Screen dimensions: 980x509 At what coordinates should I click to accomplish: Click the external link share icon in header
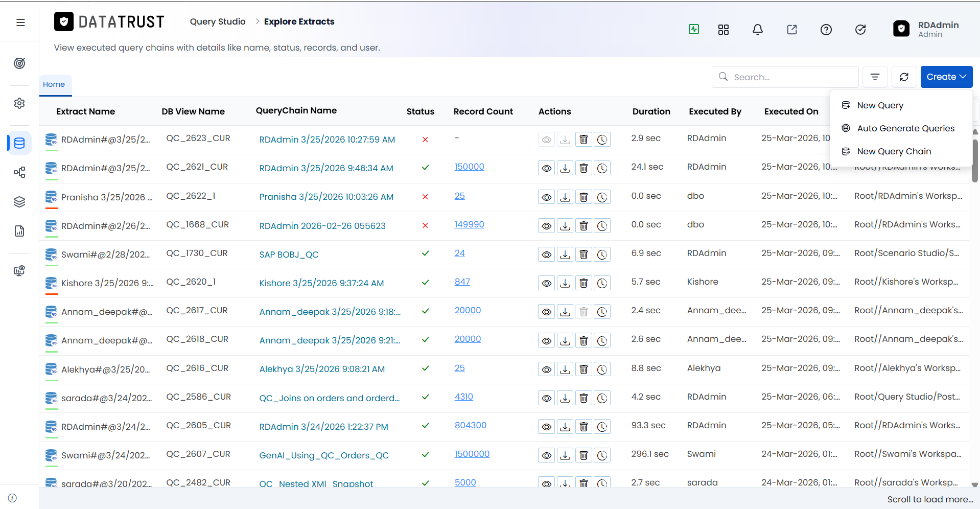click(x=792, y=30)
